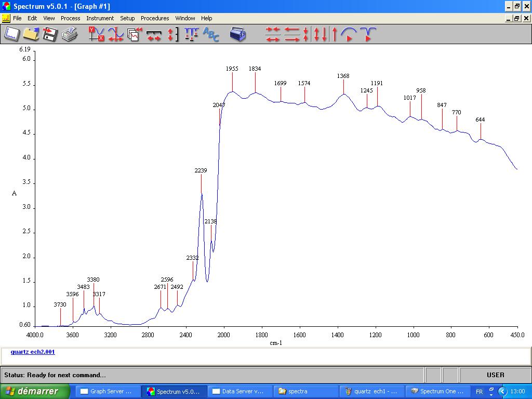Image resolution: width=532 pixels, height=399 pixels.
Task: Click the peak labeling icon
Action: click(x=191, y=34)
